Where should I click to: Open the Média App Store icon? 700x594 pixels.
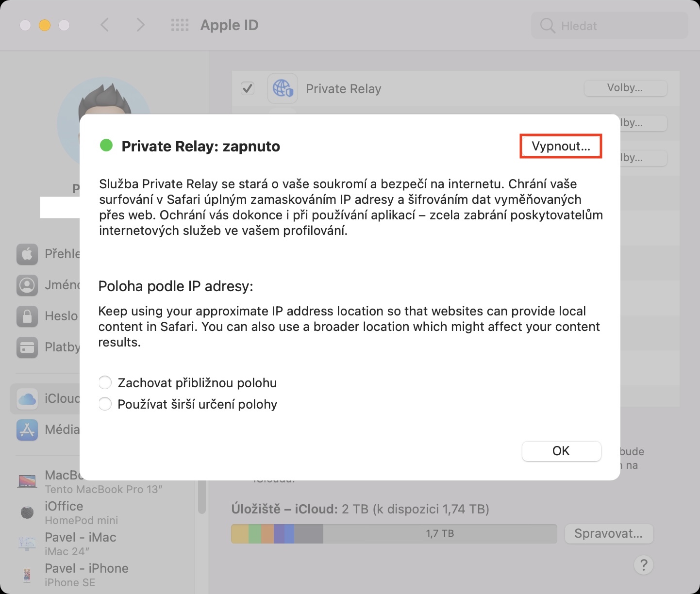click(27, 429)
